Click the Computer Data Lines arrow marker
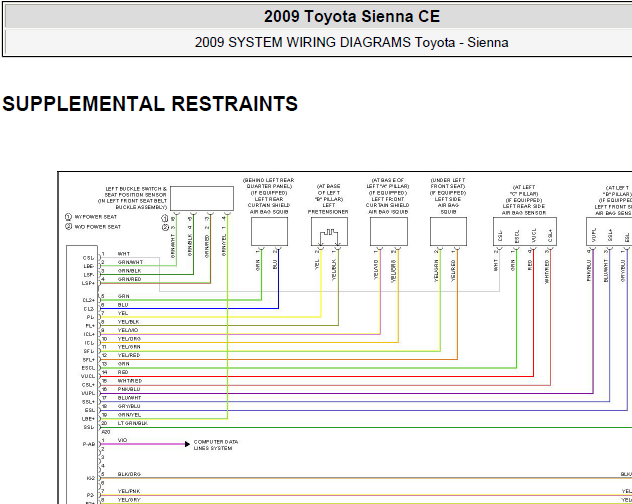 click(x=187, y=444)
